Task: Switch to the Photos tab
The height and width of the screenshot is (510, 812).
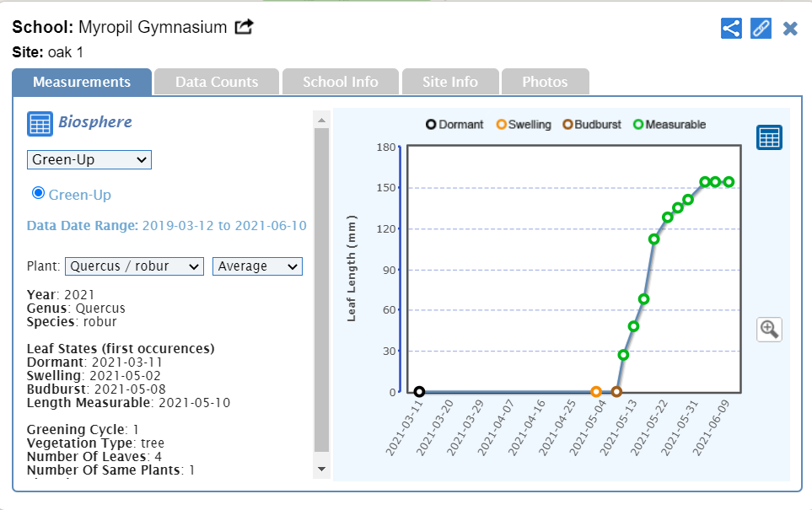Action: pos(545,82)
